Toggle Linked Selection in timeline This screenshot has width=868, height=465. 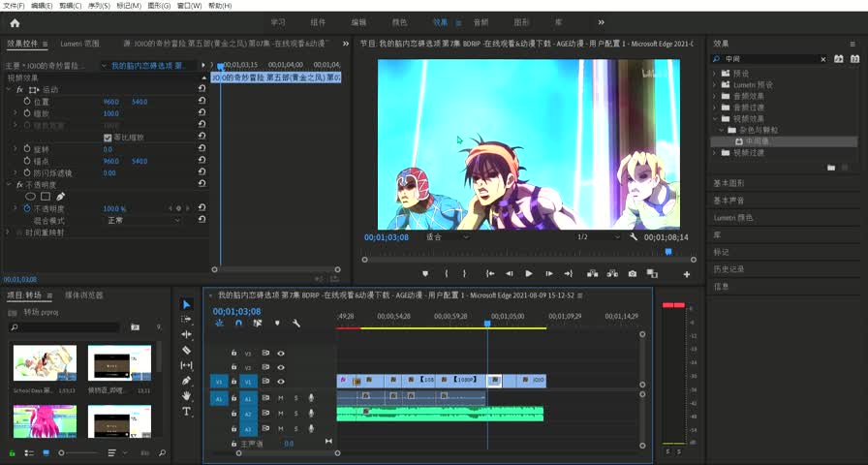click(258, 323)
